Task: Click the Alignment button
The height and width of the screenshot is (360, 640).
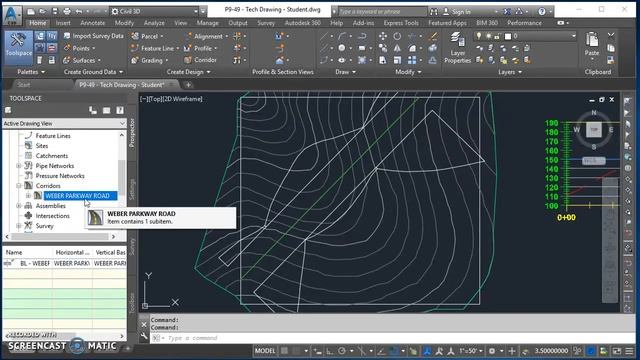Action: tap(208, 36)
